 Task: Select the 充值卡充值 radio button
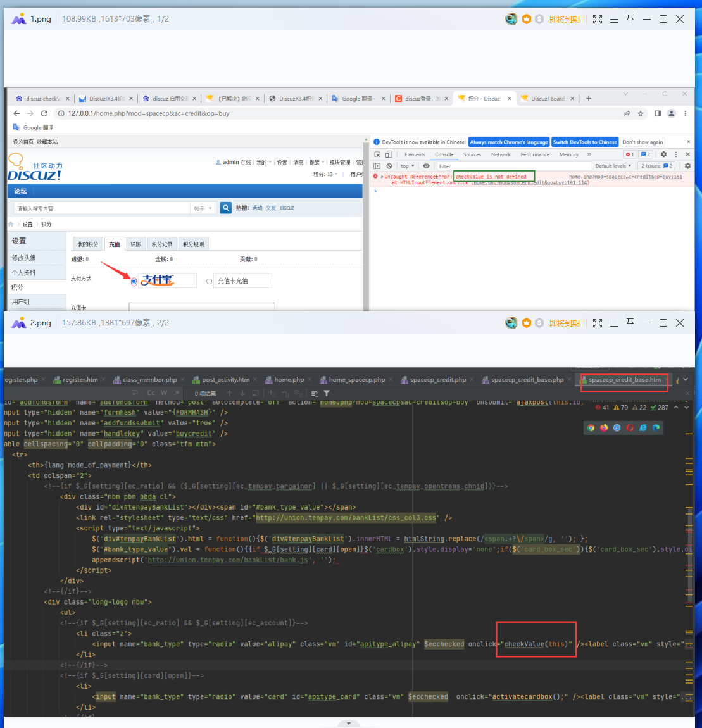[x=209, y=281]
